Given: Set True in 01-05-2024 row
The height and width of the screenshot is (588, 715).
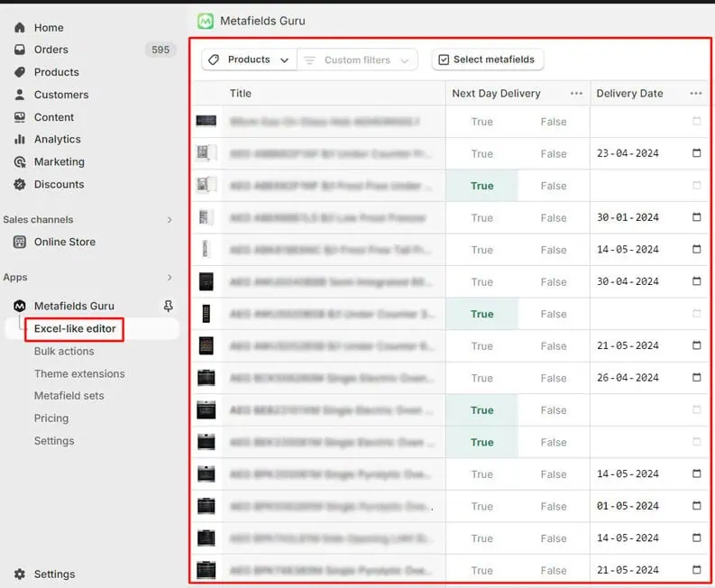Looking at the screenshot, I should tap(482, 506).
